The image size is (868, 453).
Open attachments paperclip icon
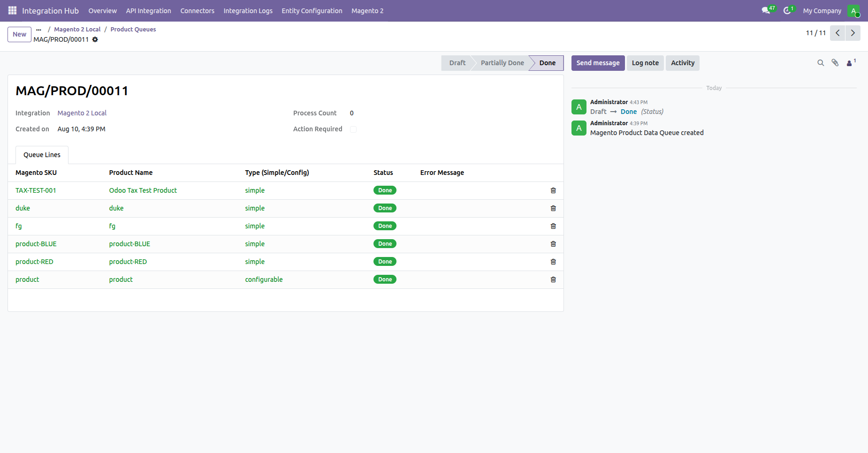(x=835, y=63)
